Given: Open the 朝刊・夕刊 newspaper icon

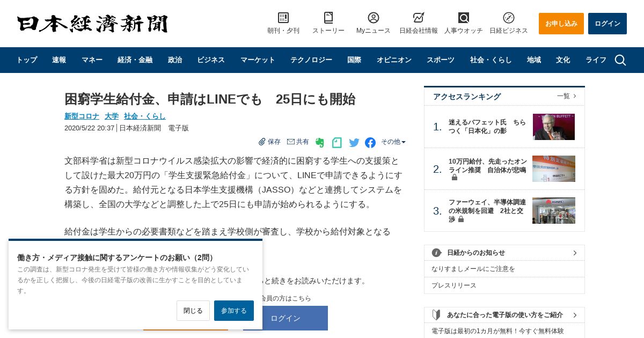Looking at the screenshot, I should pos(283,18).
